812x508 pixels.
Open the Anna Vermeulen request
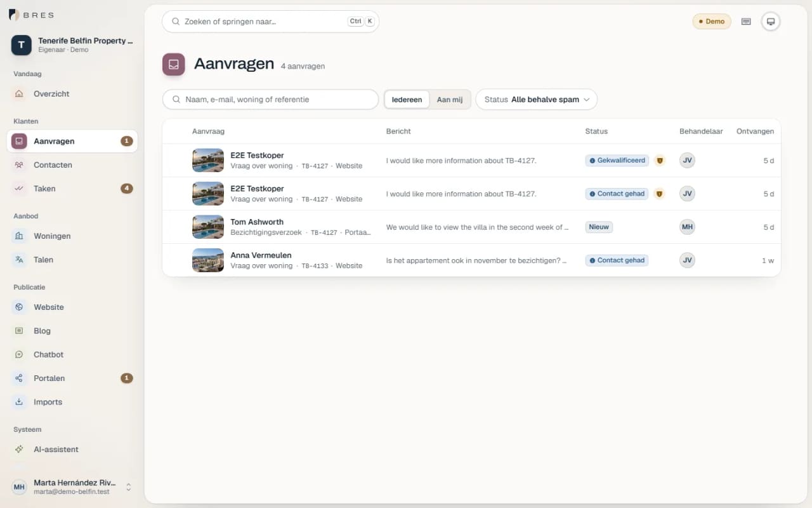point(471,260)
